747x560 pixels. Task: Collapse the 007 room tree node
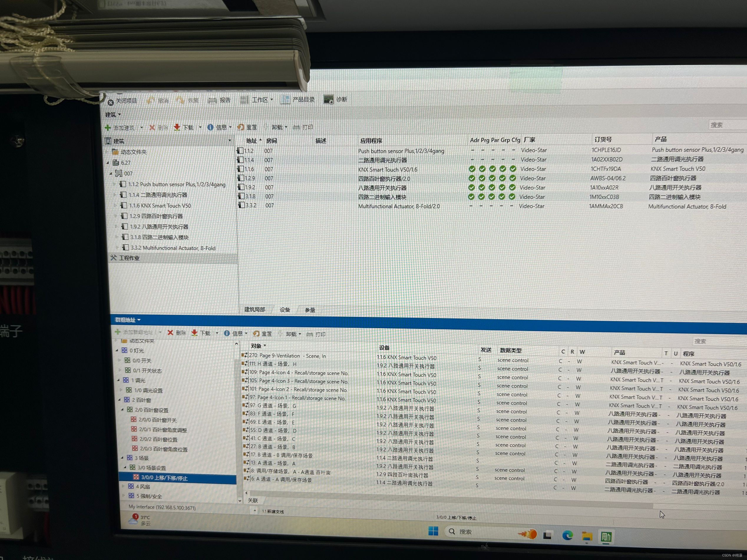pos(111,173)
